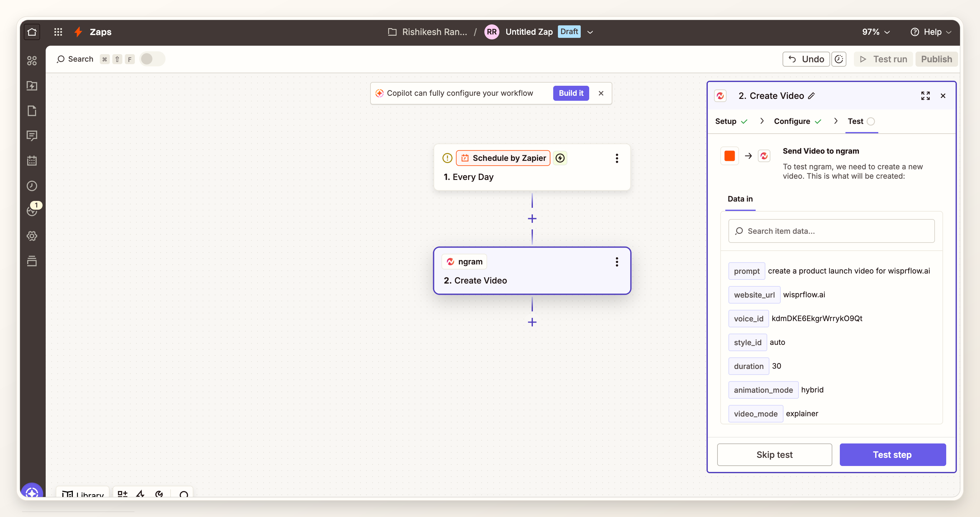Click the style_id field label
Screen dimensions: 980x517
tap(748, 342)
